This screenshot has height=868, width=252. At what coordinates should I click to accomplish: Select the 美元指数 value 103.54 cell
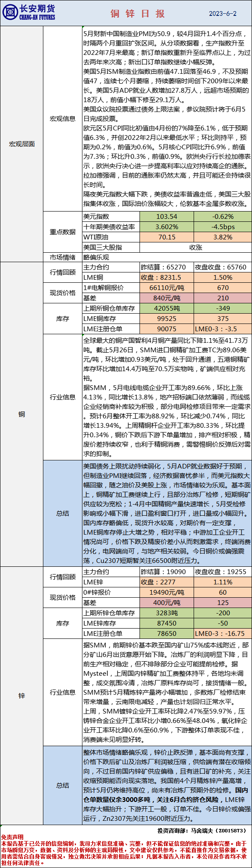coord(167,217)
